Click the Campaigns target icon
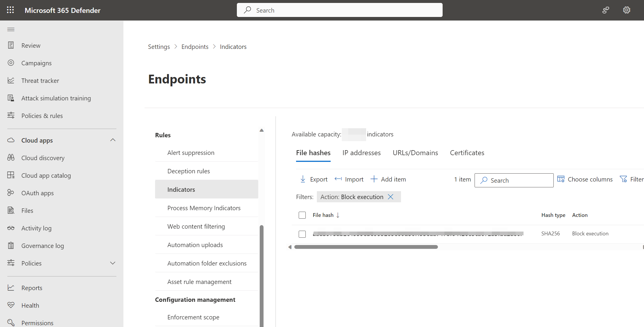Screen dimensions: 644x327 11,63
